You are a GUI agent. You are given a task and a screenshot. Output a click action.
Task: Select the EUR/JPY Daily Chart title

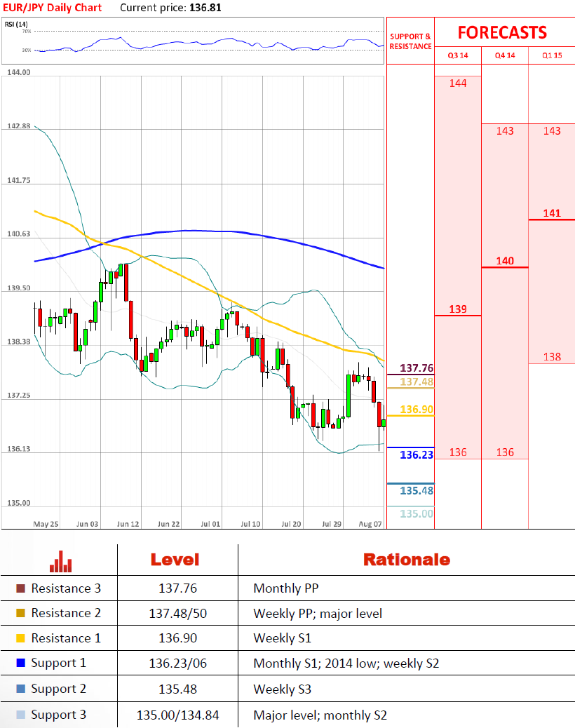click(52, 8)
